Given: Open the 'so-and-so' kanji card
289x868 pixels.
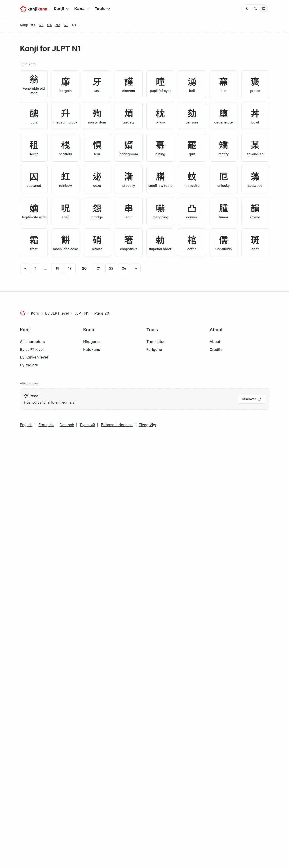Looking at the screenshot, I should pos(255,148).
